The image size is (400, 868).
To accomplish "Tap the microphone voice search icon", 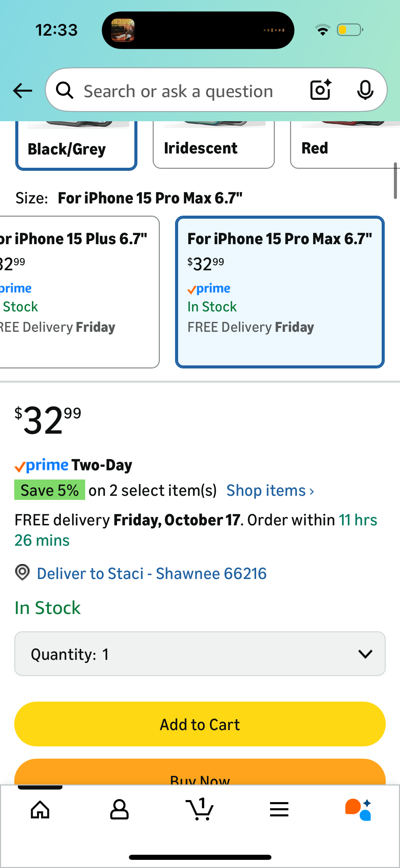I will [x=365, y=90].
